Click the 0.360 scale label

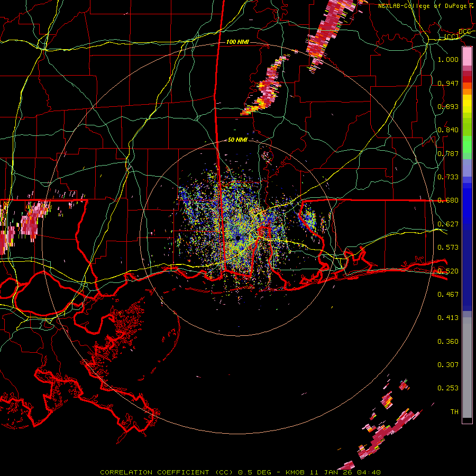tap(448, 342)
